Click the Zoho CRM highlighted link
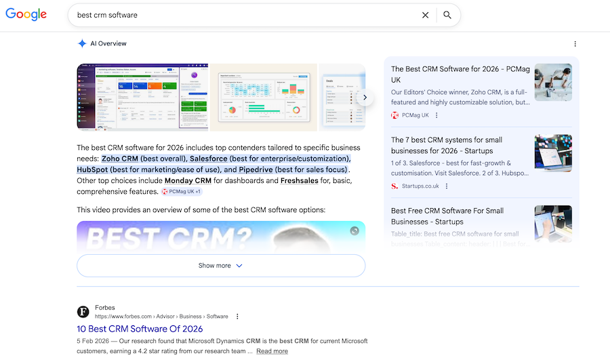The width and height of the screenshot is (610, 364). [x=120, y=159]
